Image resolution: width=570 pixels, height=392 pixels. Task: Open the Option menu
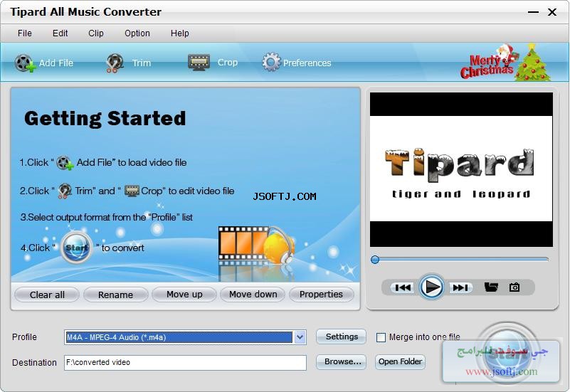tap(137, 33)
